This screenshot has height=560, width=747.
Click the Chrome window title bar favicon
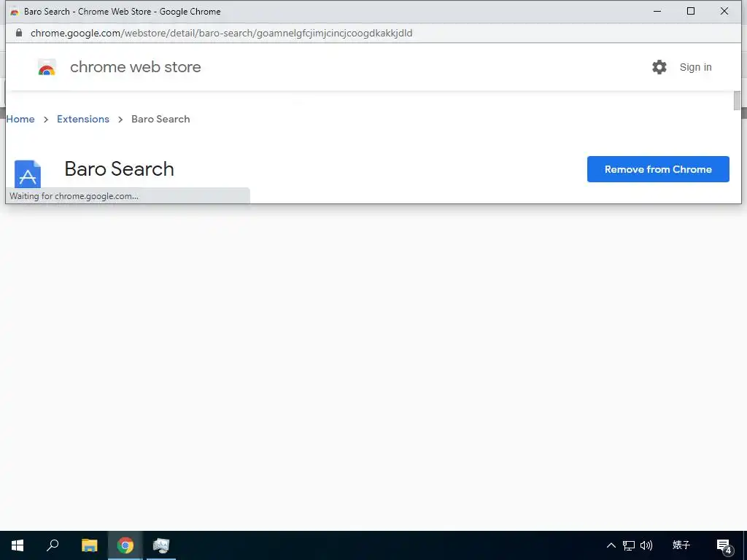coord(15,12)
